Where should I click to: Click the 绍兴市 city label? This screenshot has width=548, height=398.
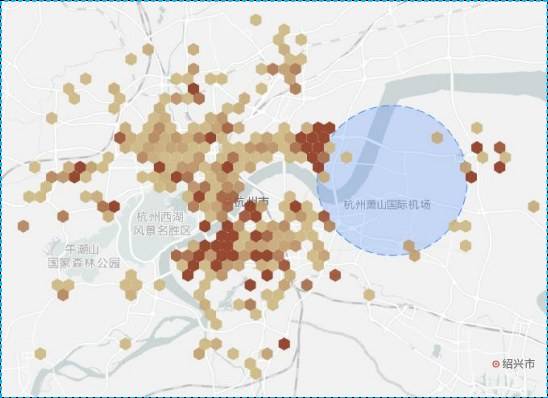(x=519, y=364)
